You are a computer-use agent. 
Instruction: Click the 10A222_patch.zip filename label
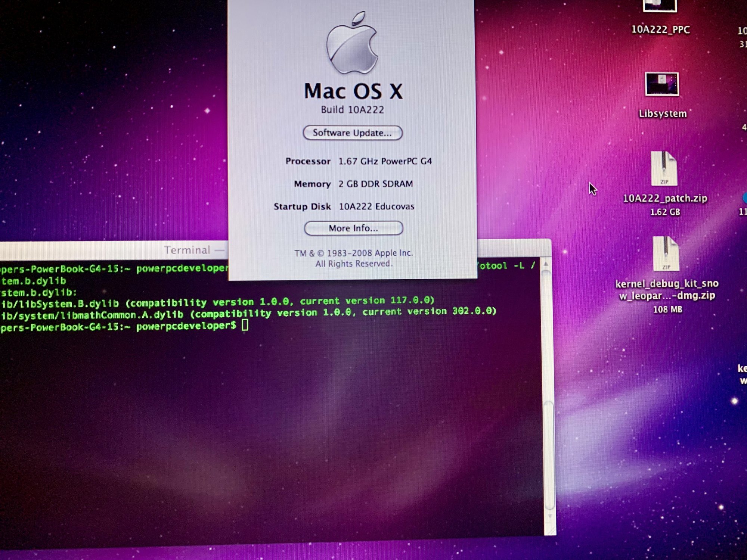[665, 198]
